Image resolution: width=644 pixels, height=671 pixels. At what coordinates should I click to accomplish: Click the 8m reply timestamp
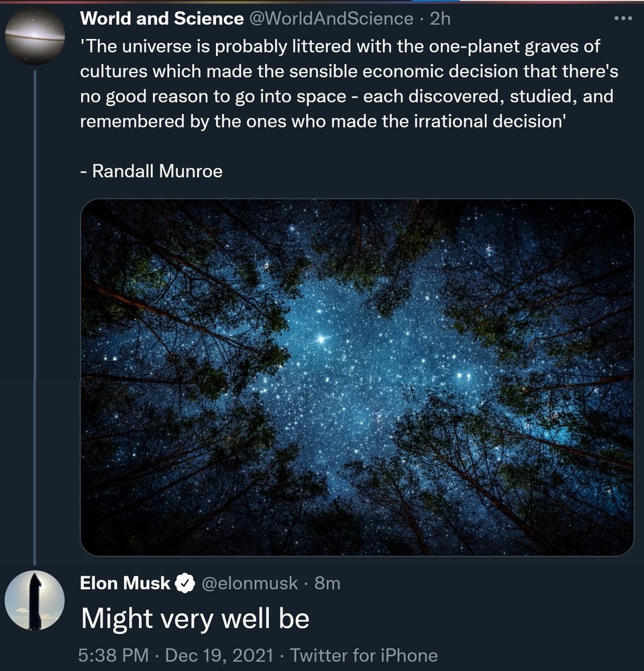click(327, 583)
